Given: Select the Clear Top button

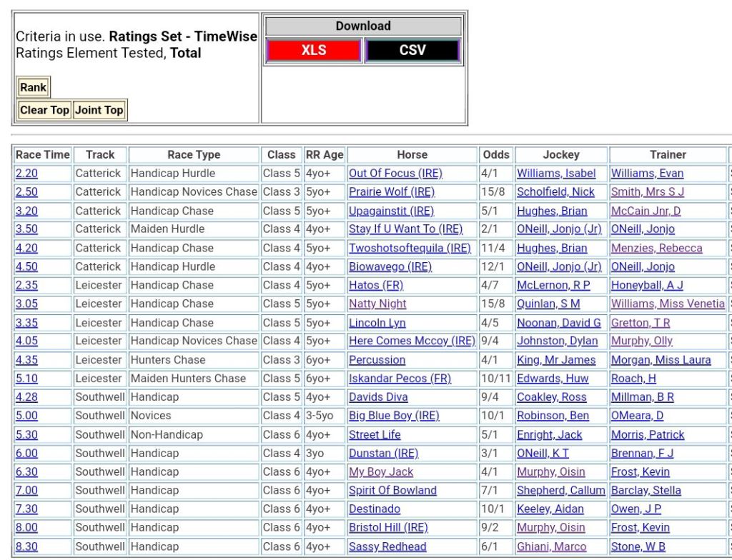Looking at the screenshot, I should (44, 110).
